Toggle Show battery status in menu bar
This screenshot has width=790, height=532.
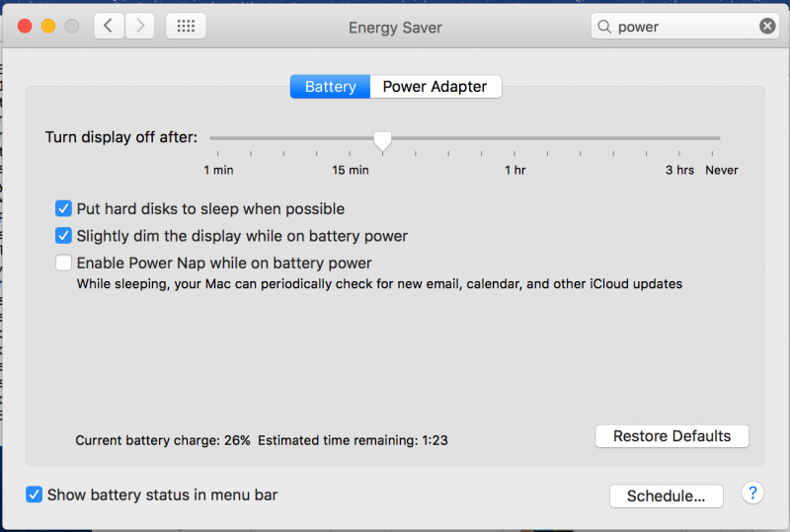point(34,494)
